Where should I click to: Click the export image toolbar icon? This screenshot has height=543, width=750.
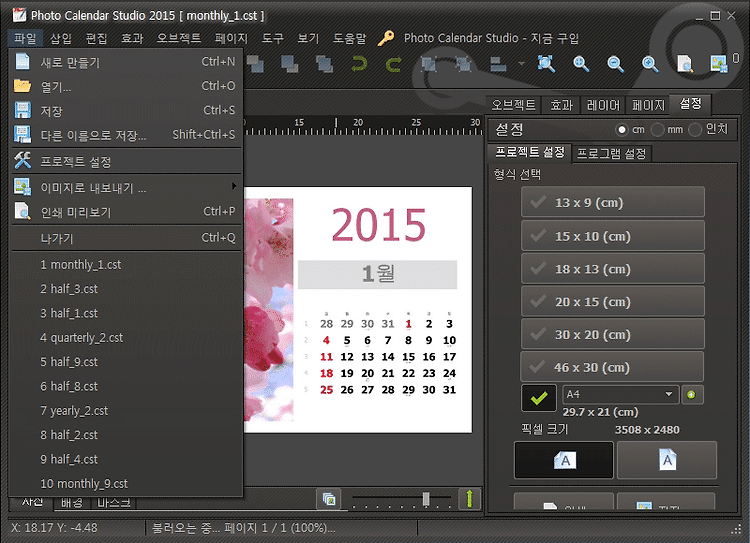pos(719,64)
